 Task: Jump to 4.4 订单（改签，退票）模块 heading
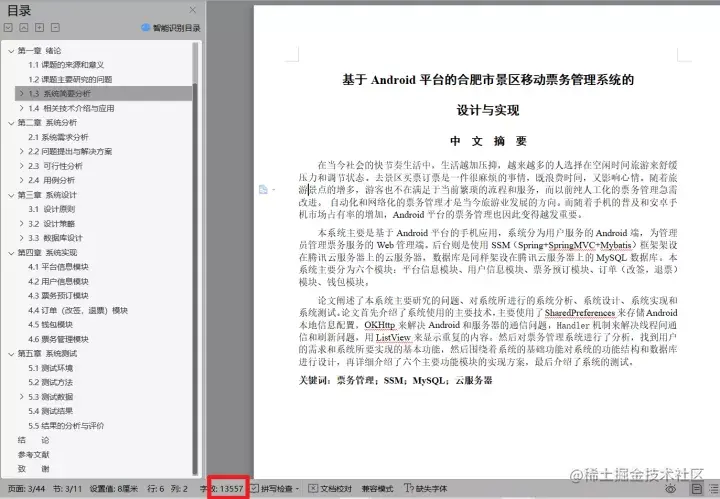tap(78, 310)
